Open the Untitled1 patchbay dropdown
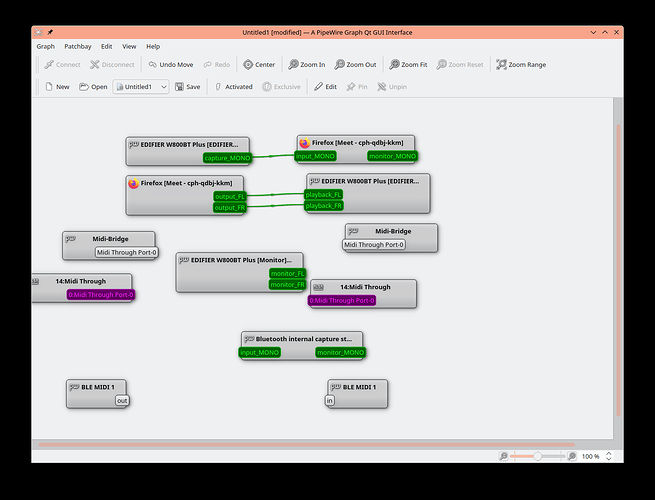This screenshot has height=500, width=655. coord(141,87)
